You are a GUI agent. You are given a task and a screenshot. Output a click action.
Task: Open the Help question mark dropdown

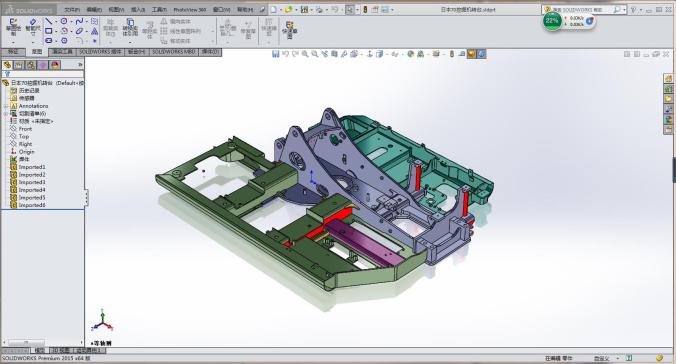[x=640, y=9]
